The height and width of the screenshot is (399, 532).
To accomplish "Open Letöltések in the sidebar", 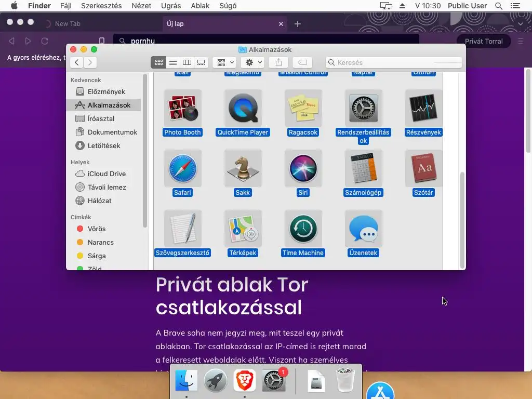I will [x=104, y=146].
